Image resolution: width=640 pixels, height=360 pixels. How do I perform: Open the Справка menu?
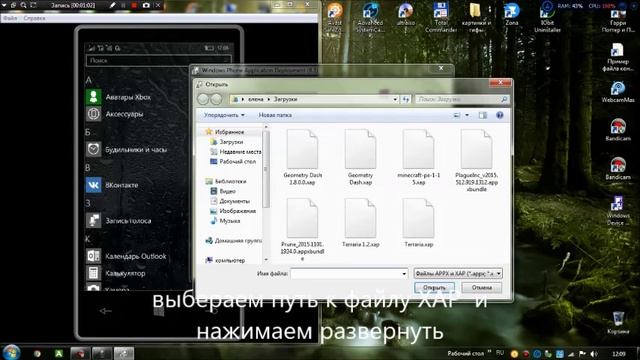tap(34, 18)
